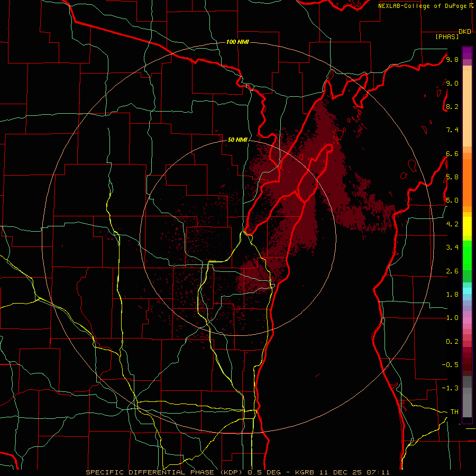Click the 7.4 scale label
This screenshot has height=476, width=476.
click(452, 130)
